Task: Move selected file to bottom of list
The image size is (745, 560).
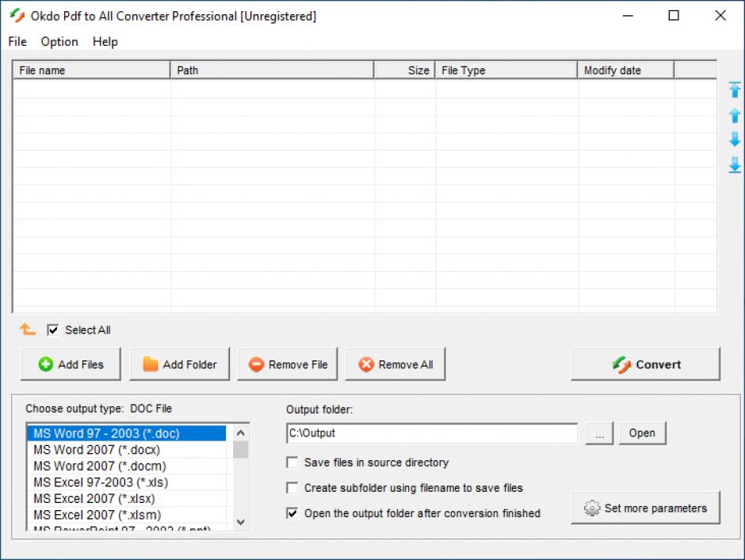Action: coord(735,166)
